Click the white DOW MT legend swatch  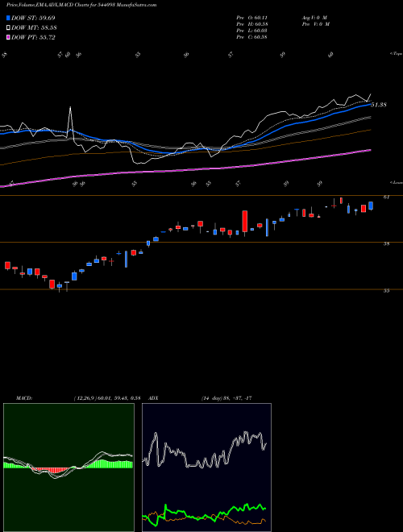point(8,28)
